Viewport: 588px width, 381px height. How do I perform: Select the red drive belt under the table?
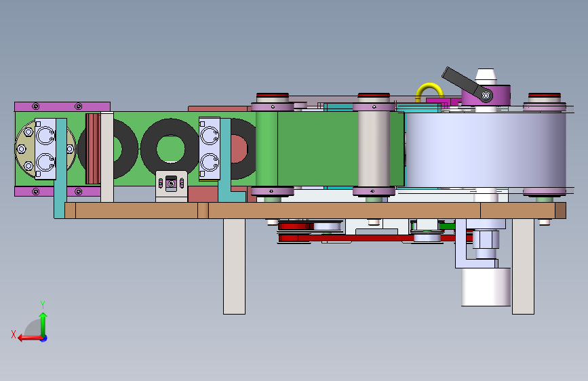(375, 238)
